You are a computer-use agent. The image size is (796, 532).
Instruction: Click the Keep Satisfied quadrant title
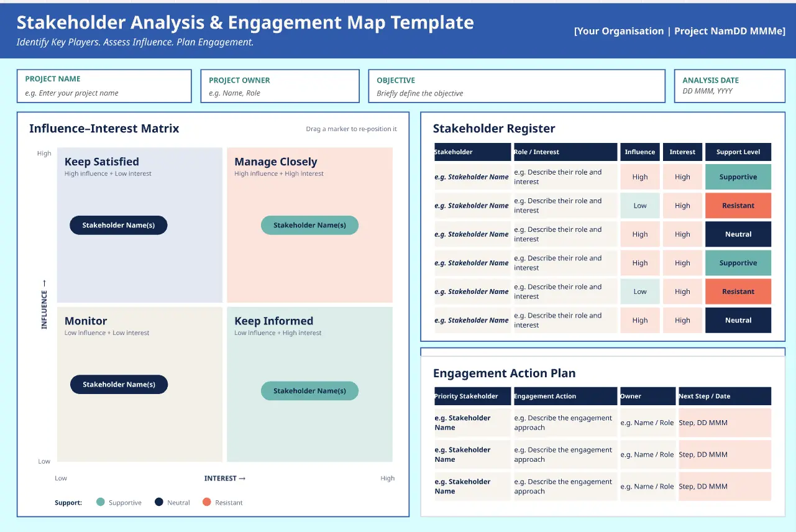click(x=102, y=162)
